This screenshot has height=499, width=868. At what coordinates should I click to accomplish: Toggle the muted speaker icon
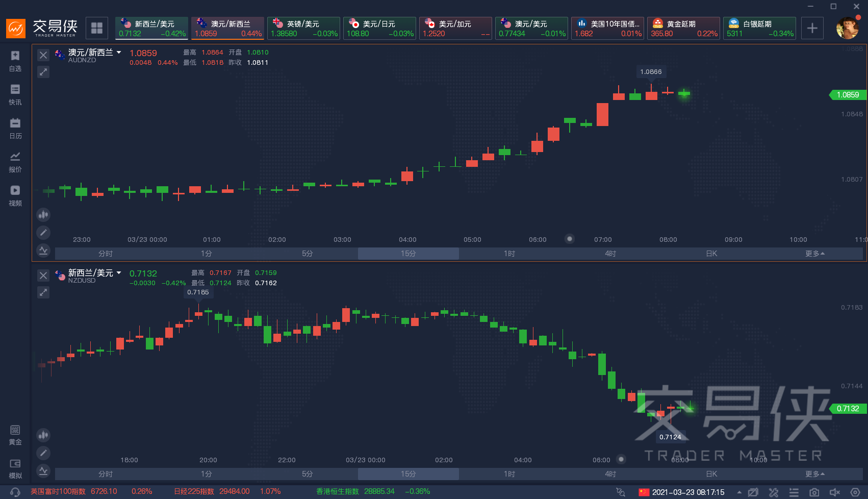[835, 492]
